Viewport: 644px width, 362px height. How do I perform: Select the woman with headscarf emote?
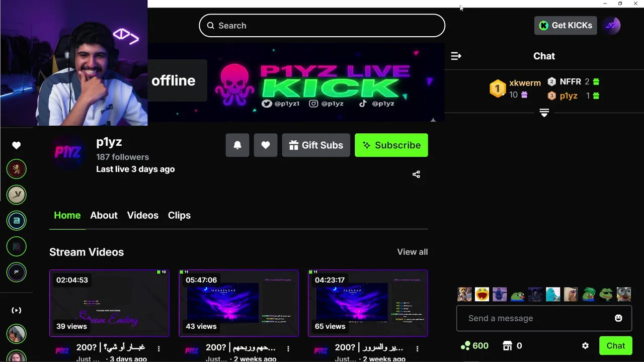(x=571, y=294)
